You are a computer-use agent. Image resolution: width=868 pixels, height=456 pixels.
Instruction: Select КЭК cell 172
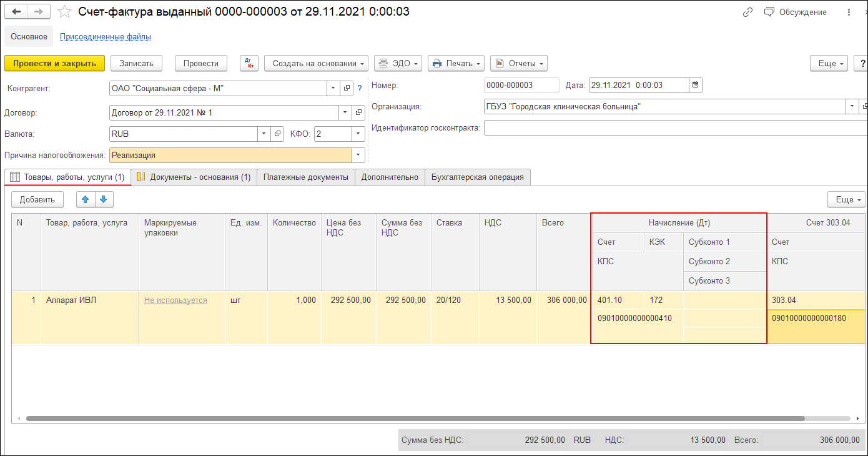click(x=664, y=300)
